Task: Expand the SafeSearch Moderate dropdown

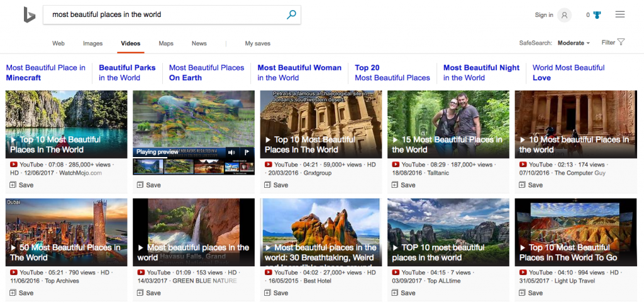Action: (x=574, y=43)
